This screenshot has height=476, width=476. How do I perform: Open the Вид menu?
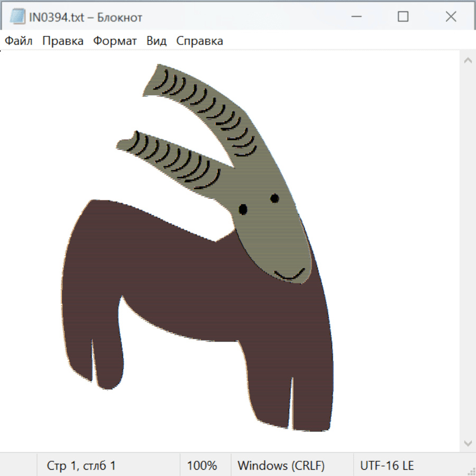(157, 41)
